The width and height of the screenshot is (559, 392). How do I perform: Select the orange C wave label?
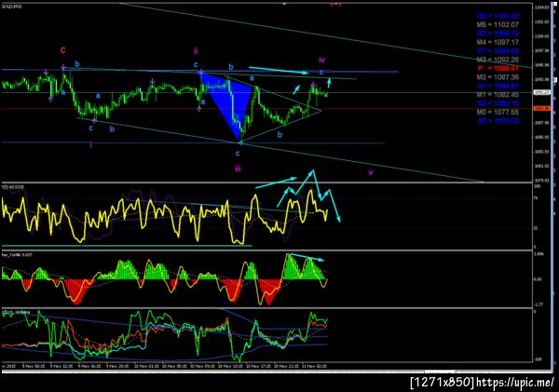62,50
